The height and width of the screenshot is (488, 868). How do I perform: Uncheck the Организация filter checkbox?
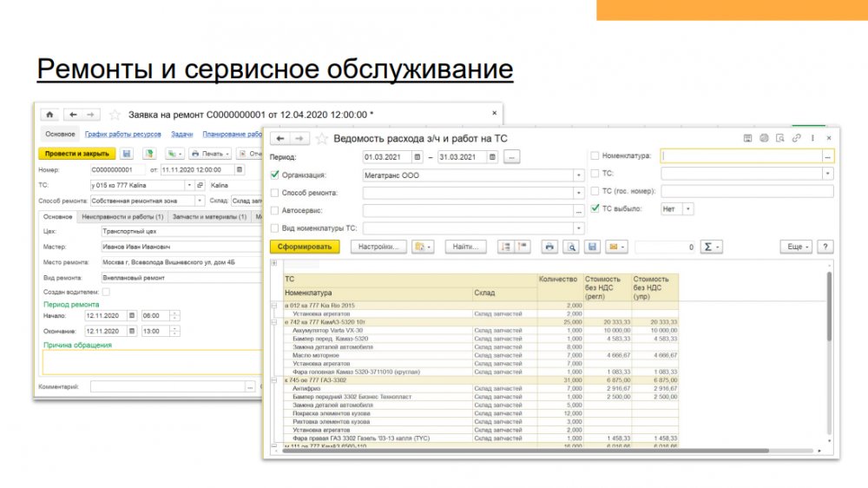(275, 175)
